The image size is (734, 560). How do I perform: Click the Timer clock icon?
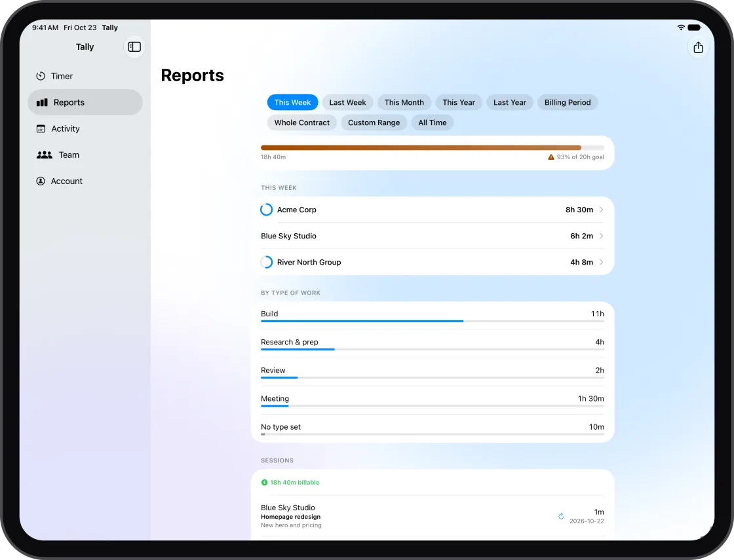[41, 76]
